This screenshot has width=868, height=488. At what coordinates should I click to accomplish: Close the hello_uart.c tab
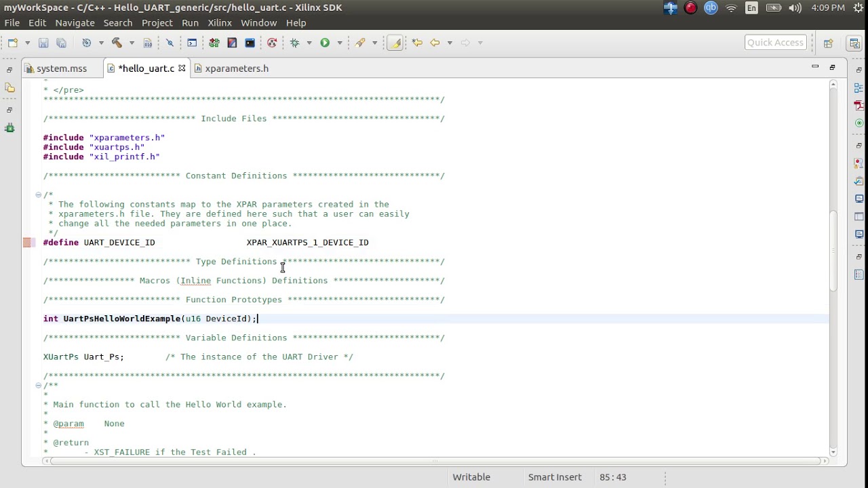click(x=182, y=68)
